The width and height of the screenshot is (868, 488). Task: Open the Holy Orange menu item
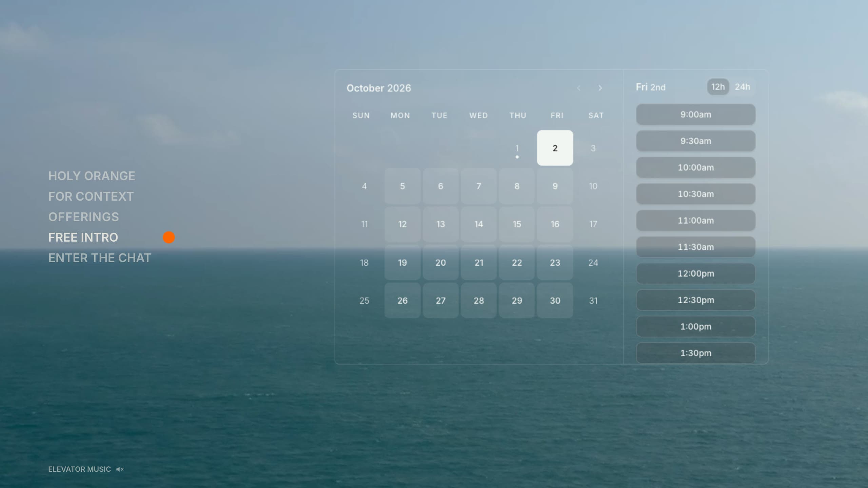(x=92, y=176)
